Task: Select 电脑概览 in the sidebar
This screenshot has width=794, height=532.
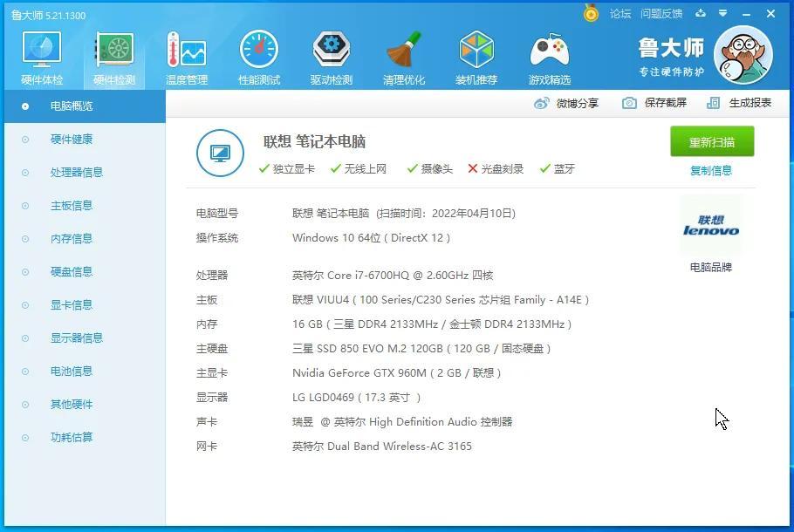Action: point(86,106)
